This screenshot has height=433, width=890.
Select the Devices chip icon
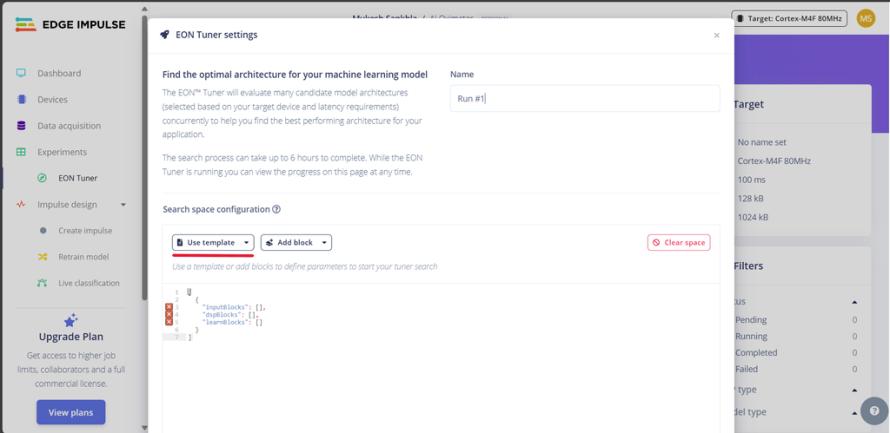point(21,99)
